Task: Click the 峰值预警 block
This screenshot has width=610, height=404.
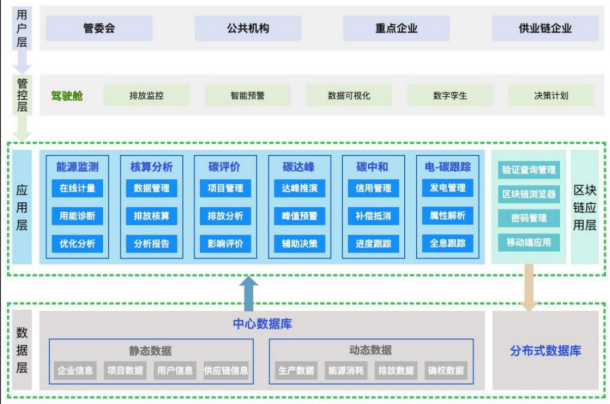Action: point(300,216)
